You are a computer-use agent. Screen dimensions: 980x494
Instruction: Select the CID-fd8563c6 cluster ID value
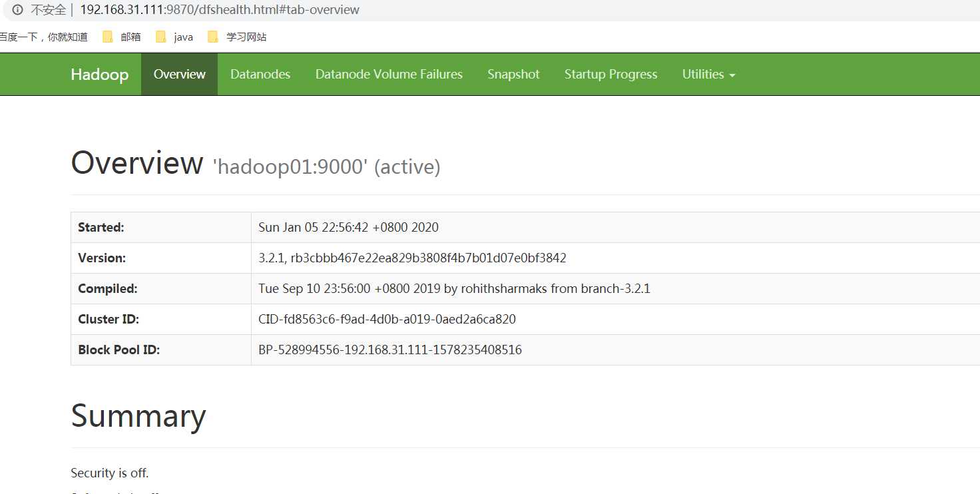(x=387, y=320)
